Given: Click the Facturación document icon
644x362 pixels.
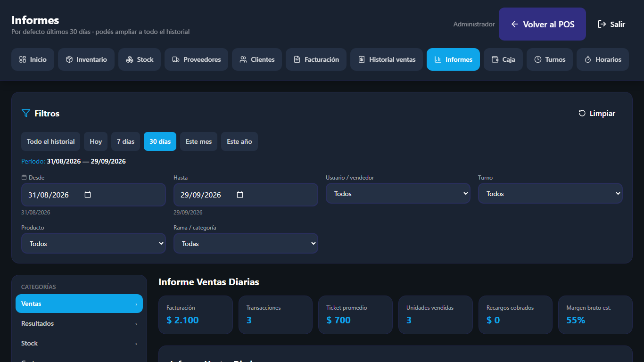Looking at the screenshot, I should [297, 59].
